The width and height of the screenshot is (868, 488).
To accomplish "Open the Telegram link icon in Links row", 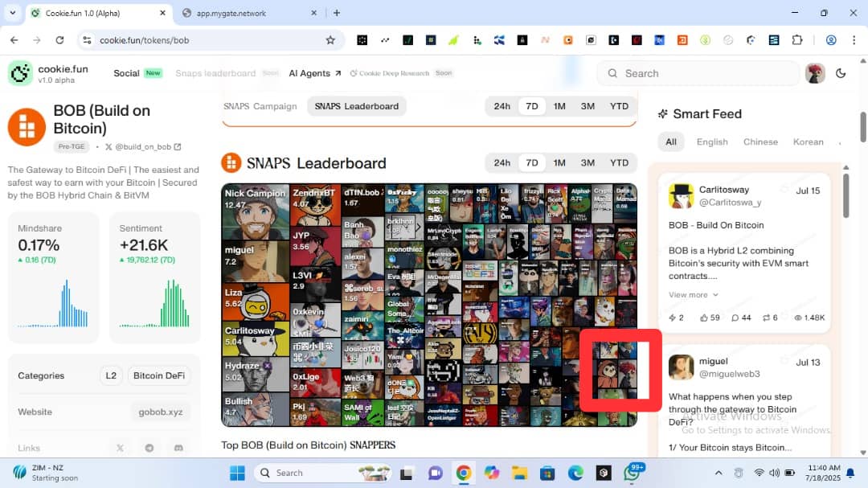I will point(149,448).
